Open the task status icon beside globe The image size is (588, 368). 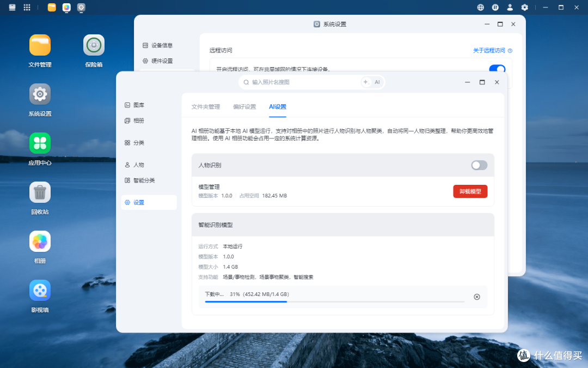[x=495, y=7]
